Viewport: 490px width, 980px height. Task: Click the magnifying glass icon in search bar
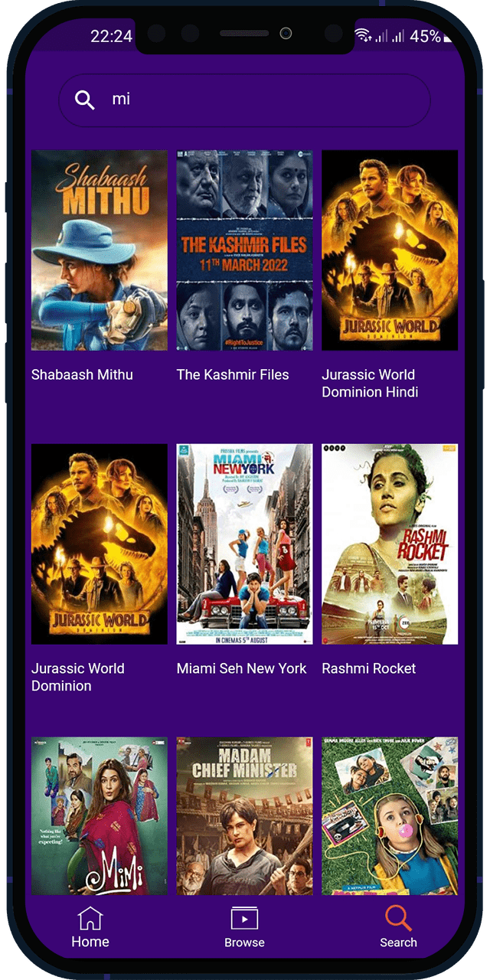click(x=85, y=100)
